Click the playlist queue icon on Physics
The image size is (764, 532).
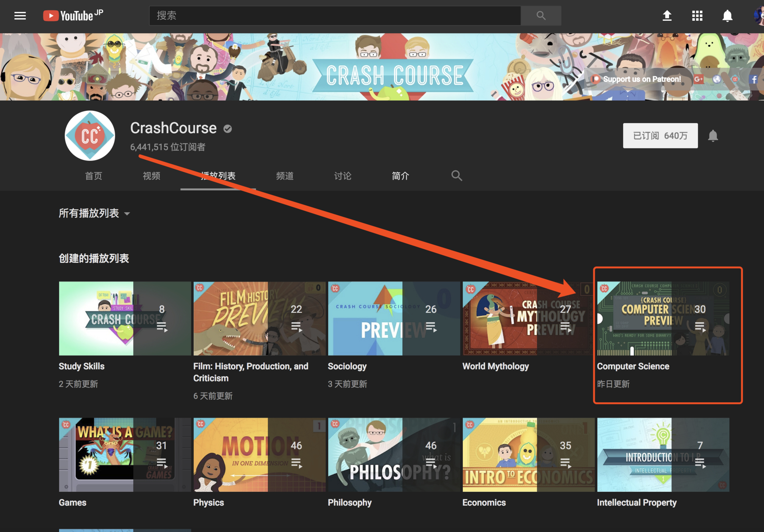click(296, 463)
